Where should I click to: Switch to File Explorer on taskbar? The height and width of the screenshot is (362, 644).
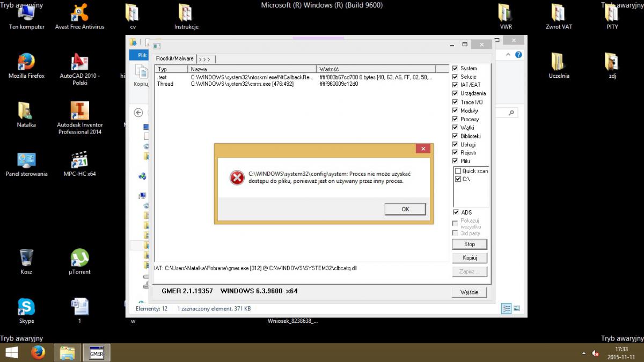tap(67, 352)
